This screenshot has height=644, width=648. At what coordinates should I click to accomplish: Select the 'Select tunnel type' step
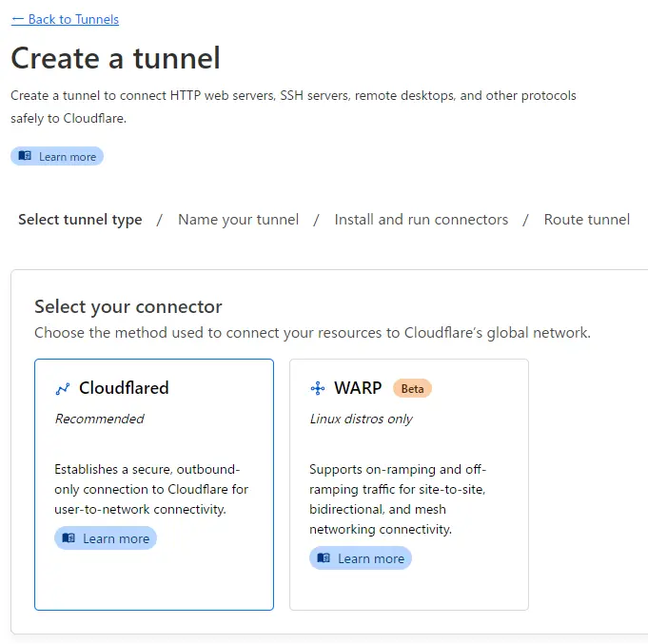coord(80,220)
